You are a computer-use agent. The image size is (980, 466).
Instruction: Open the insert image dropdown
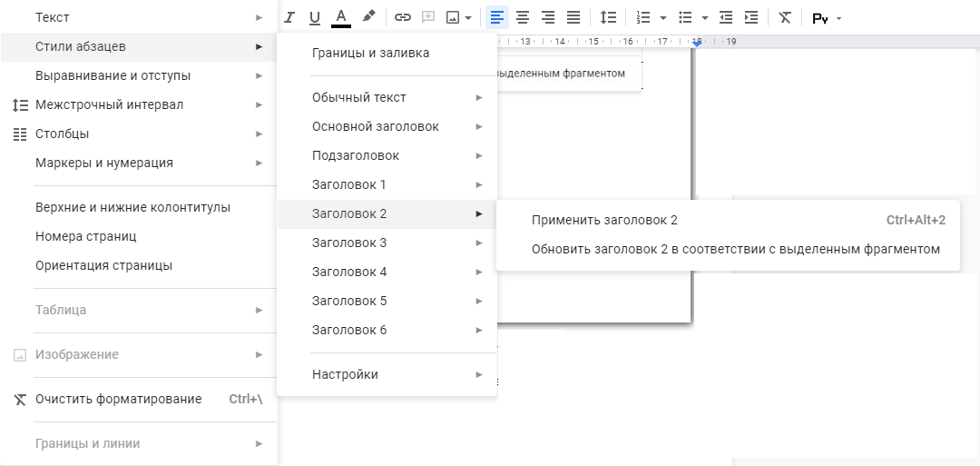pos(468,17)
